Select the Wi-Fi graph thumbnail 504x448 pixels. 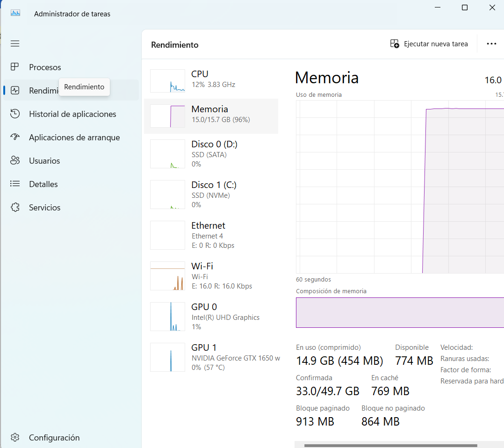167,276
